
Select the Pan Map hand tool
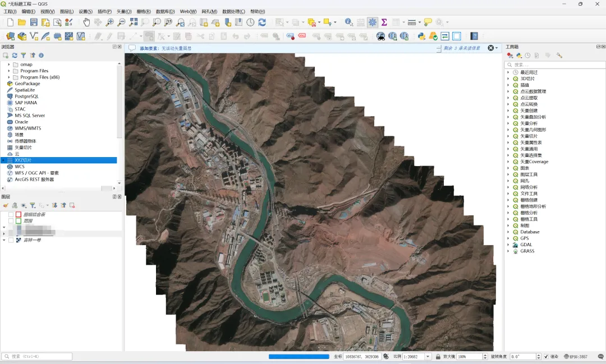coord(86,22)
